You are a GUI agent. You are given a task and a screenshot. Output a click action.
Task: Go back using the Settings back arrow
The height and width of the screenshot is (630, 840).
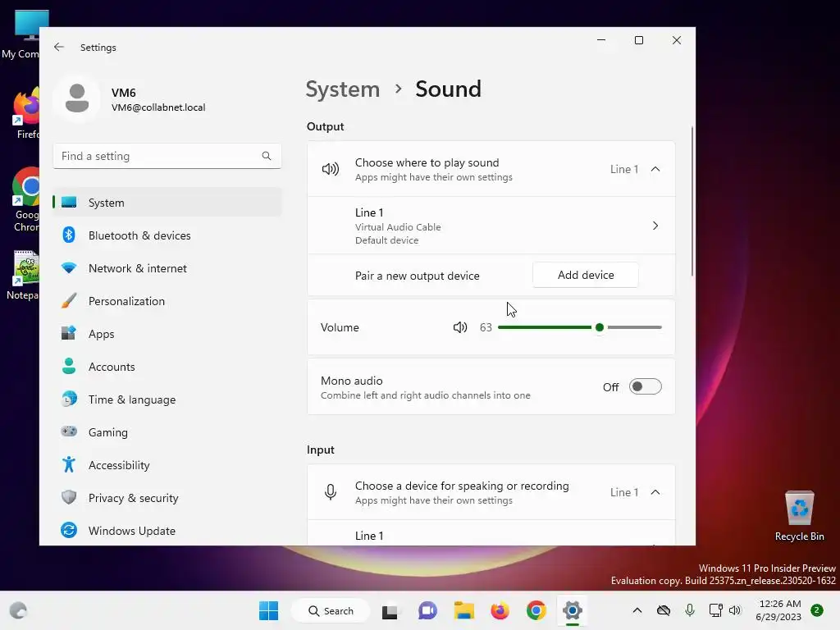pos(59,47)
